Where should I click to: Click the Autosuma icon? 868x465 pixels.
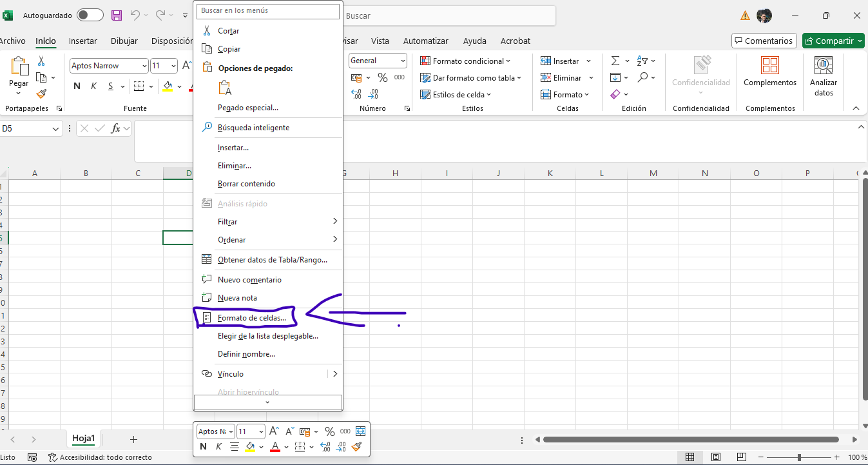click(616, 61)
